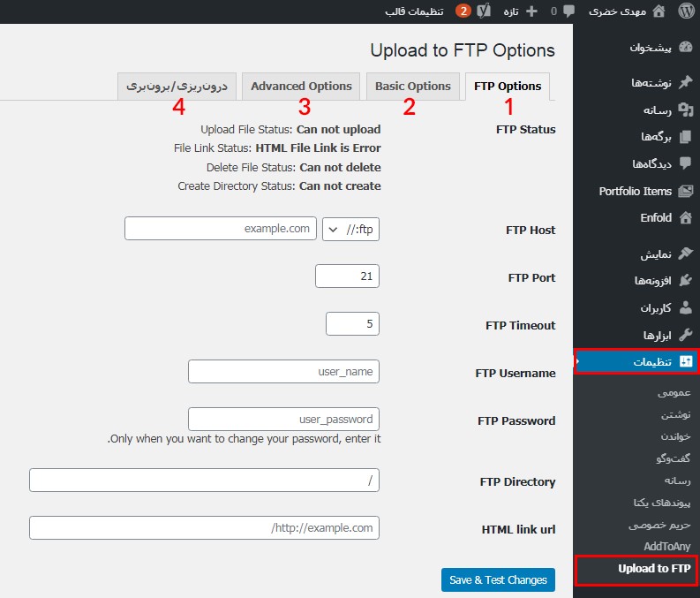Image resolution: width=700 pixels, height=598 pixels.
Task: Switch to the Advanced Options tab
Action: pos(301,87)
